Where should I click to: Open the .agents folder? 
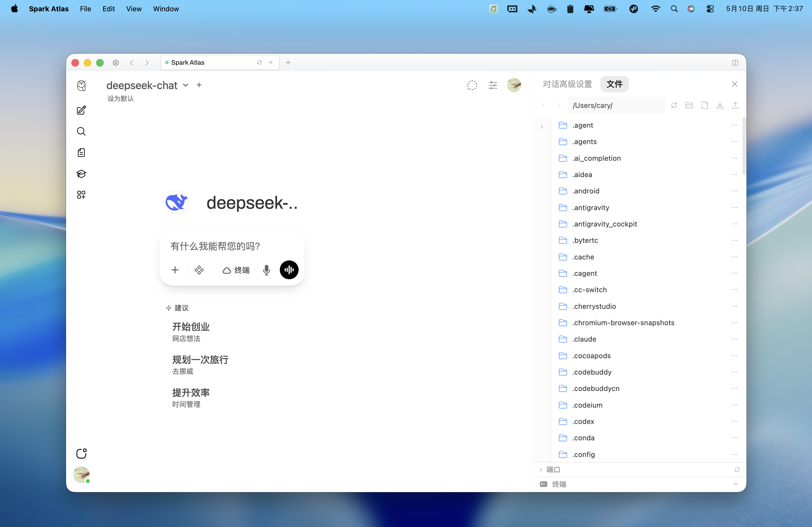pyautogui.click(x=648, y=142)
